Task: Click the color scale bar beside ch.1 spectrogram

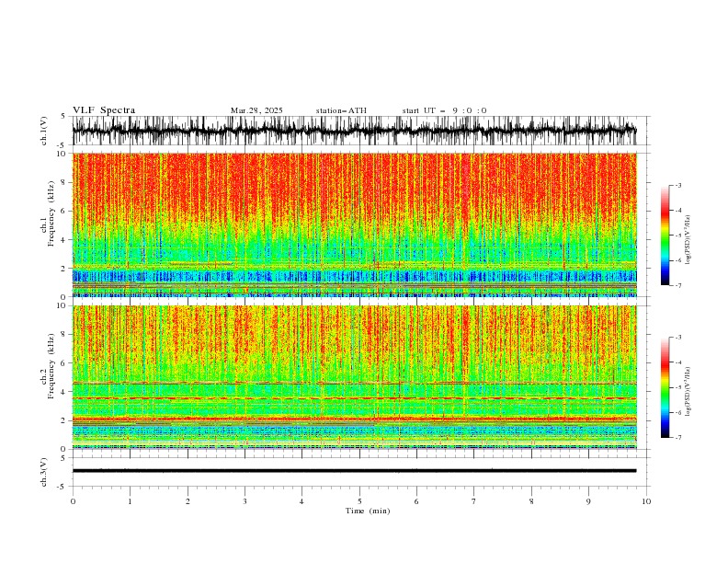Action: click(665, 236)
